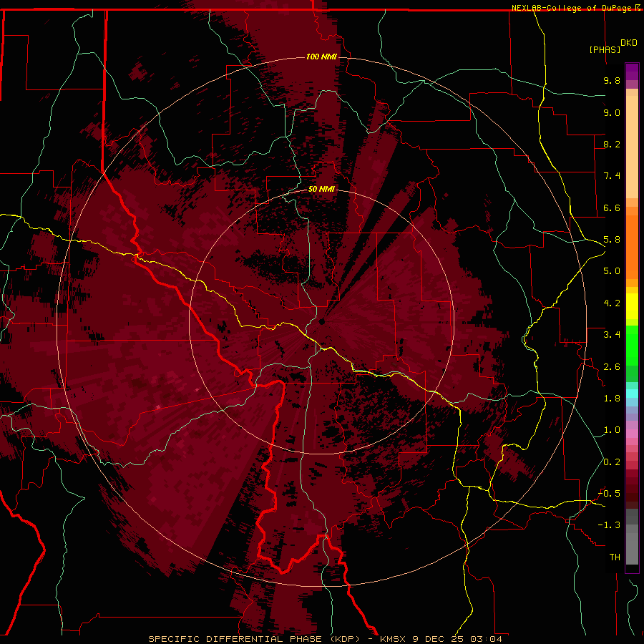
Task: Click the -1.3 value on the color scale
Action: click(609, 525)
